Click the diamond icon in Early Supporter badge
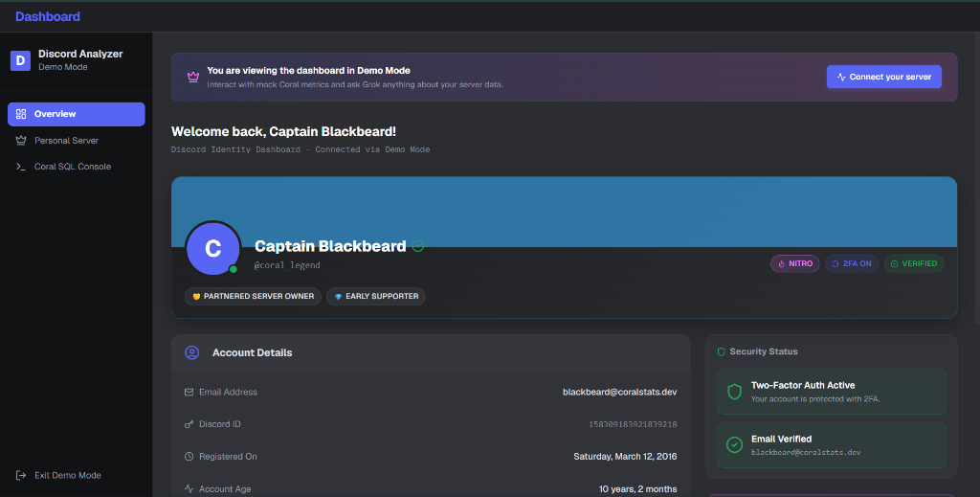Viewport: 980px width, 497px height. (x=338, y=296)
